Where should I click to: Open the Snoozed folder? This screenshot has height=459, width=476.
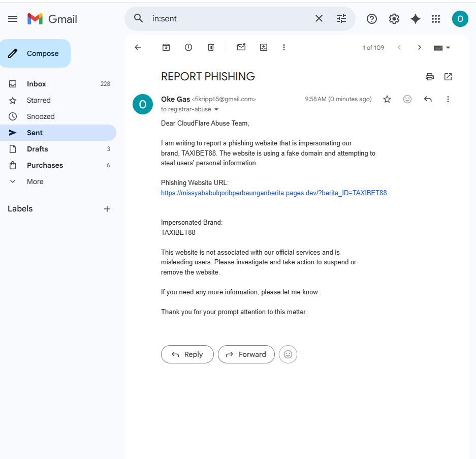point(58,116)
